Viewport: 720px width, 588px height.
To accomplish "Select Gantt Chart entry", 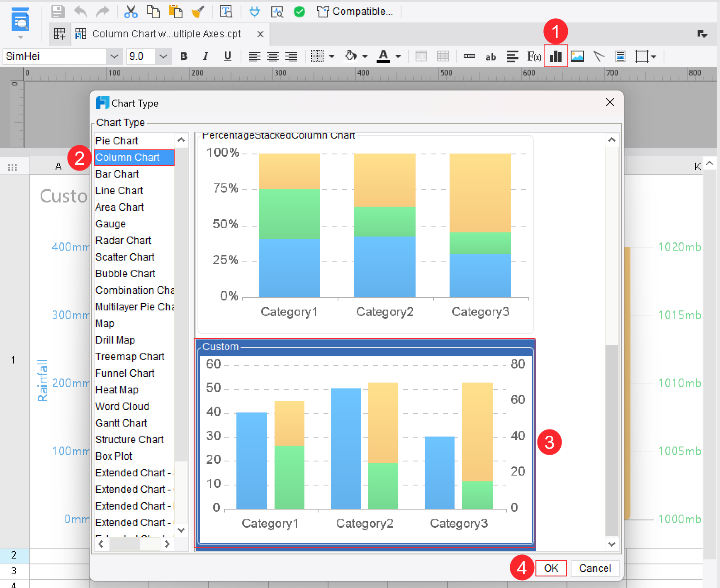I will (x=134, y=423).
